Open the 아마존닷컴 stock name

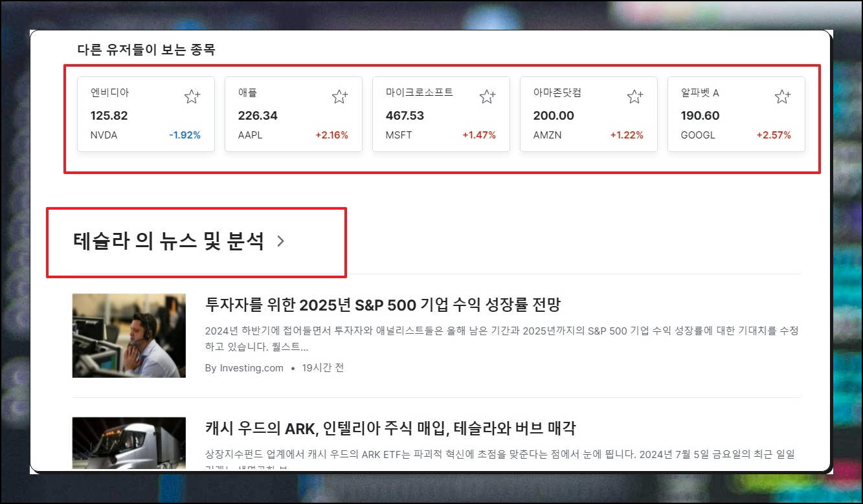[557, 93]
